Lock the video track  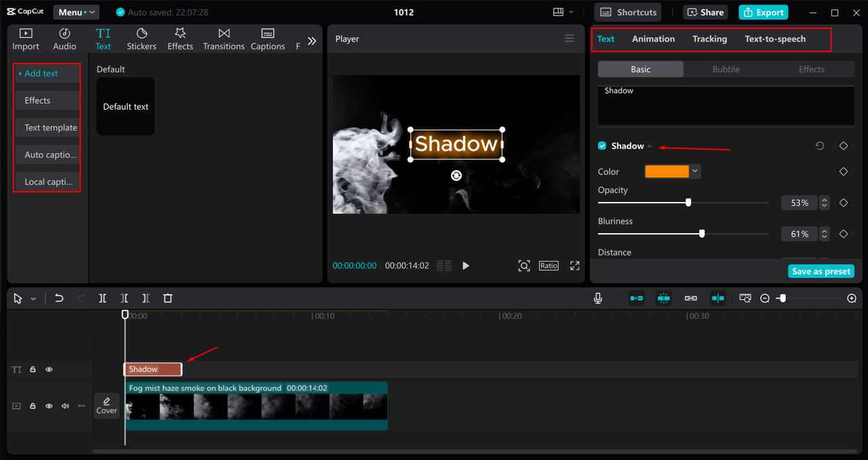point(33,406)
